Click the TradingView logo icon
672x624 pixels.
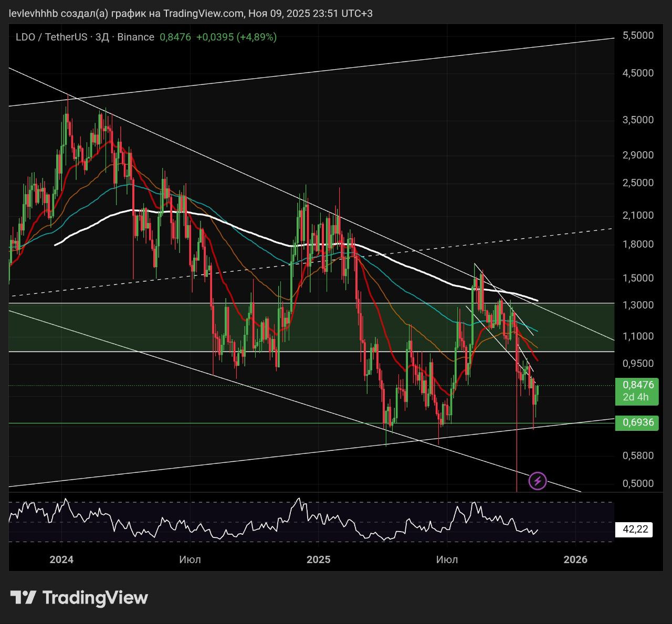24,597
